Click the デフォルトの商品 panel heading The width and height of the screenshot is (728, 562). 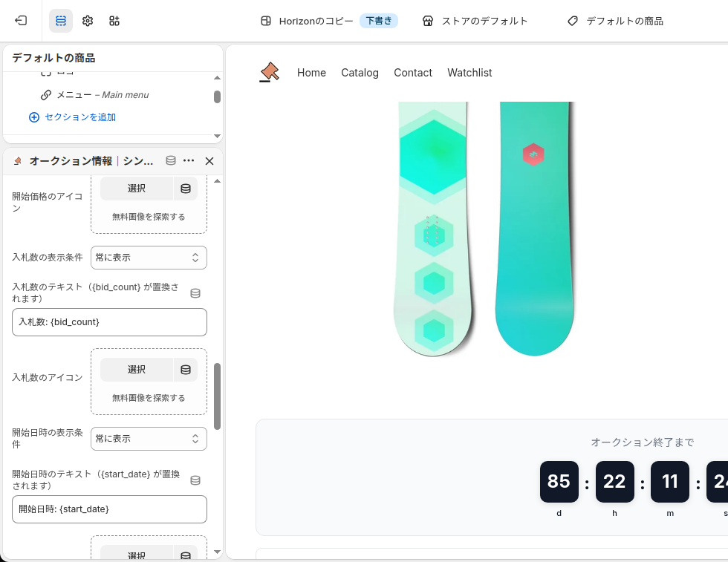(x=53, y=58)
